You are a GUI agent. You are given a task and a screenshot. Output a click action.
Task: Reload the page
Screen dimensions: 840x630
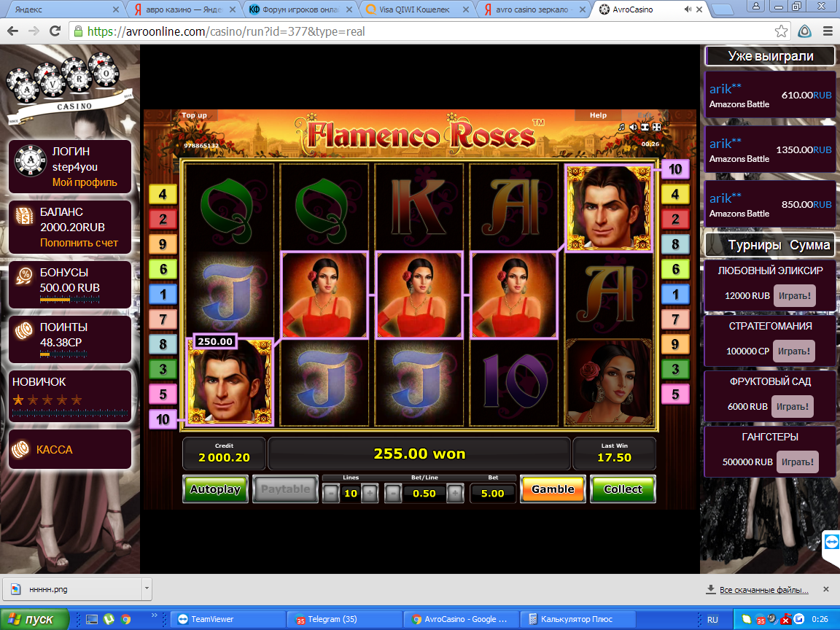click(55, 31)
